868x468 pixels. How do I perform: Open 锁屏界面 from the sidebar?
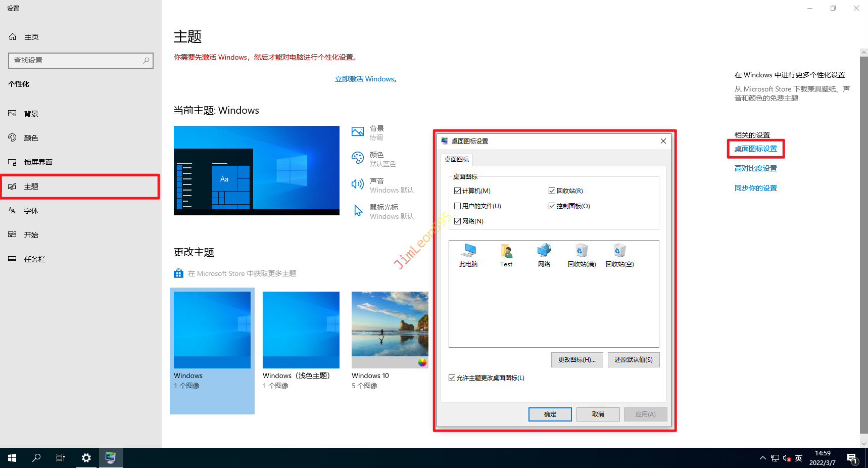click(x=38, y=162)
